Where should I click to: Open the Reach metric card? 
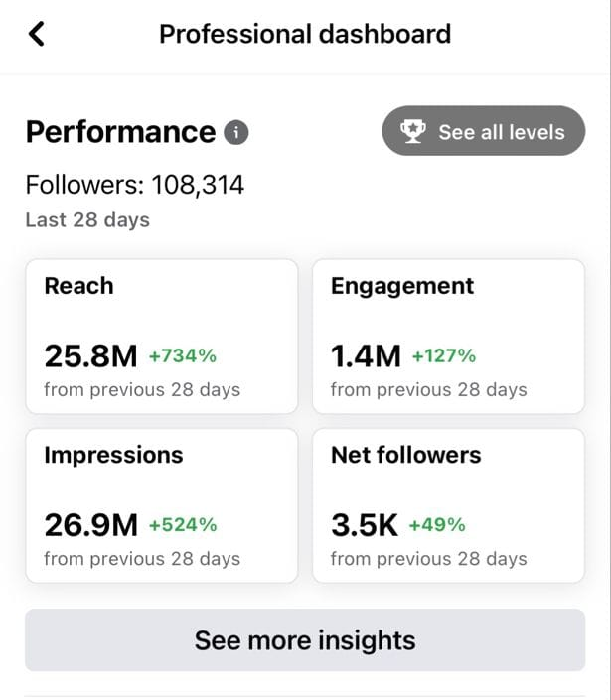pos(161,336)
